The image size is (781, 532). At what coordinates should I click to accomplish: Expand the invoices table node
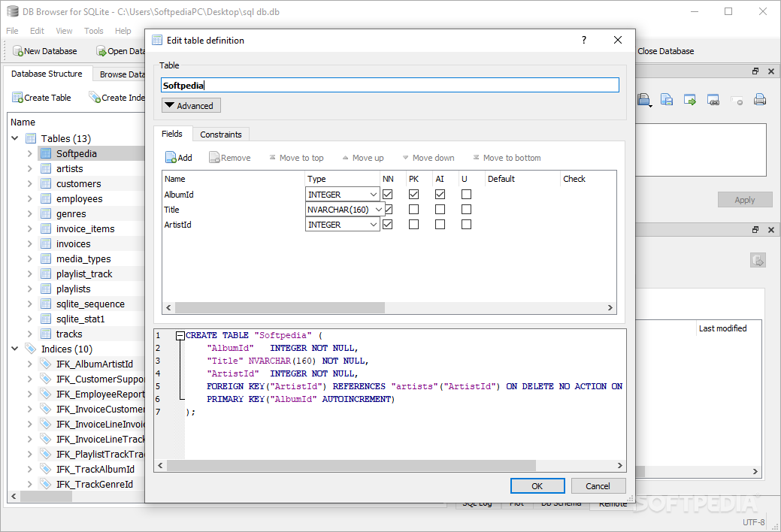pyautogui.click(x=30, y=243)
